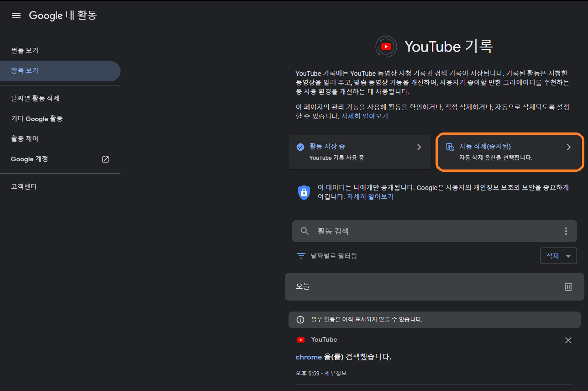The image size is (588, 391).
Task: Open 활동 제어 sidebar item
Action: point(25,138)
